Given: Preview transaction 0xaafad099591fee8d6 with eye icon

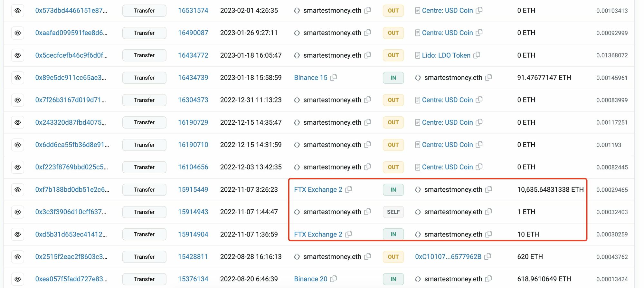Looking at the screenshot, I should pos(18,33).
